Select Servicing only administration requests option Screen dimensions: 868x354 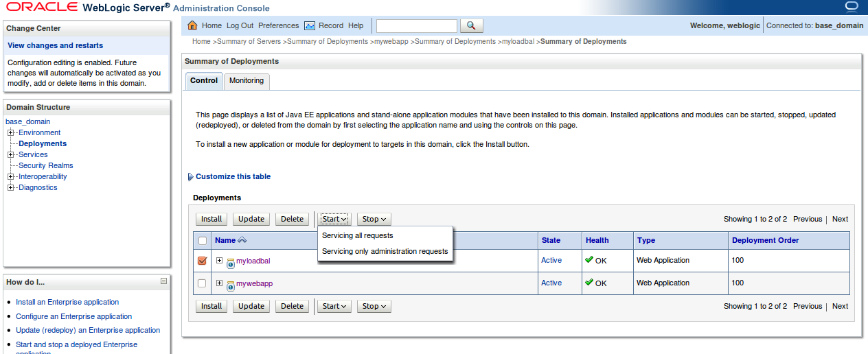tap(385, 251)
